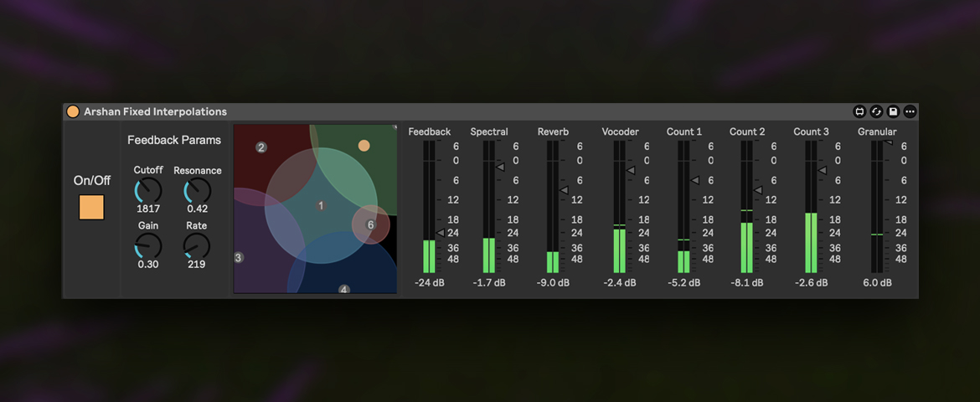Click the Count 3 meter slider triangle
The width and height of the screenshot is (980, 402).
coord(823,170)
